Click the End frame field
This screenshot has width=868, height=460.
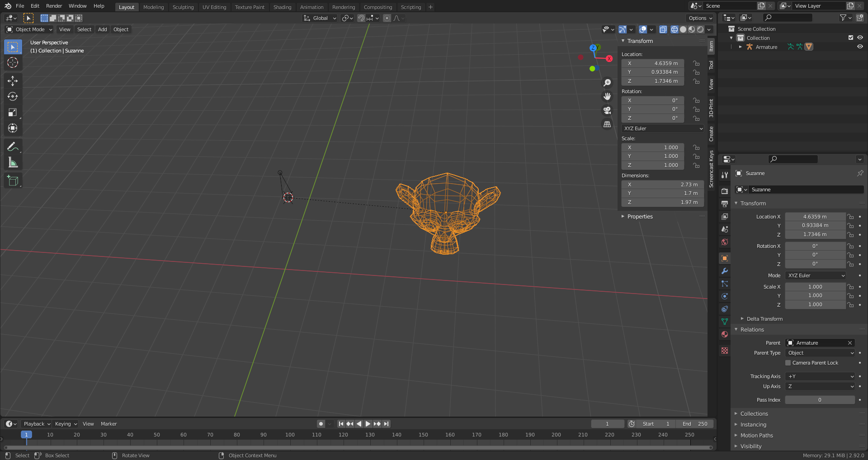pos(695,424)
